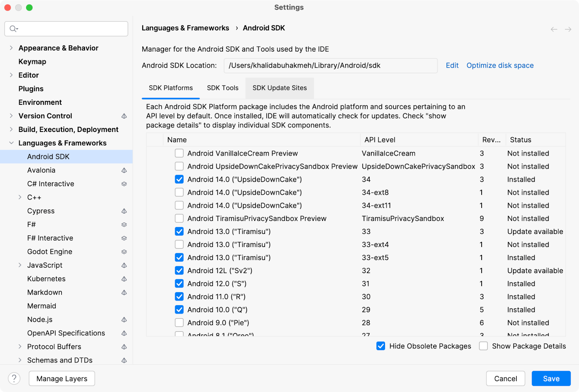Collapse Languages & Frameworks section
This screenshot has height=392, width=579.
[x=11, y=143]
